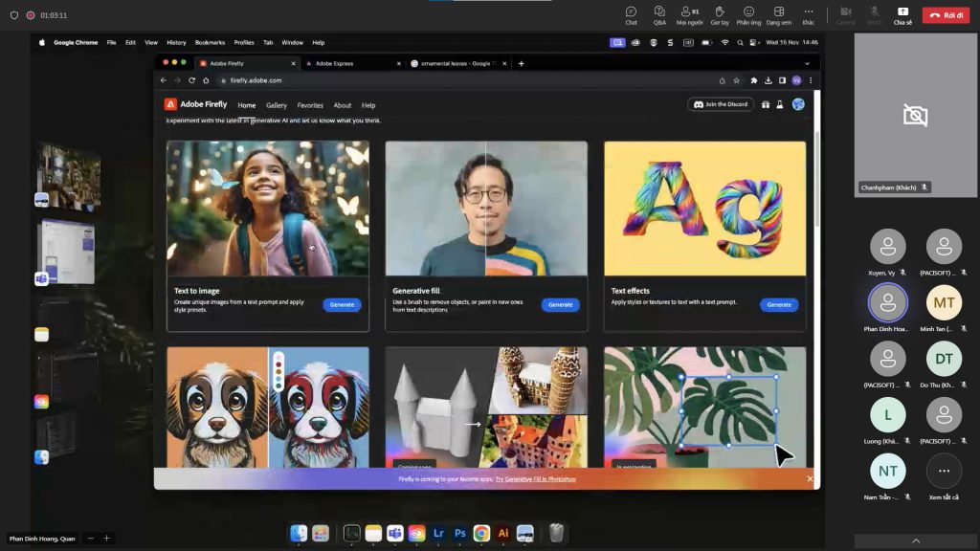Open a new Chrome tab with plus button
Screen dimensions: 980x551
point(522,63)
